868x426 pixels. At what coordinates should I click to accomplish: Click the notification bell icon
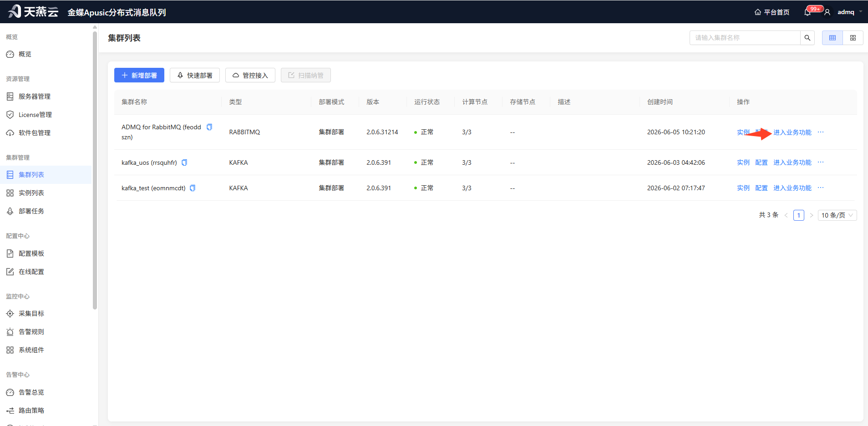coord(807,12)
